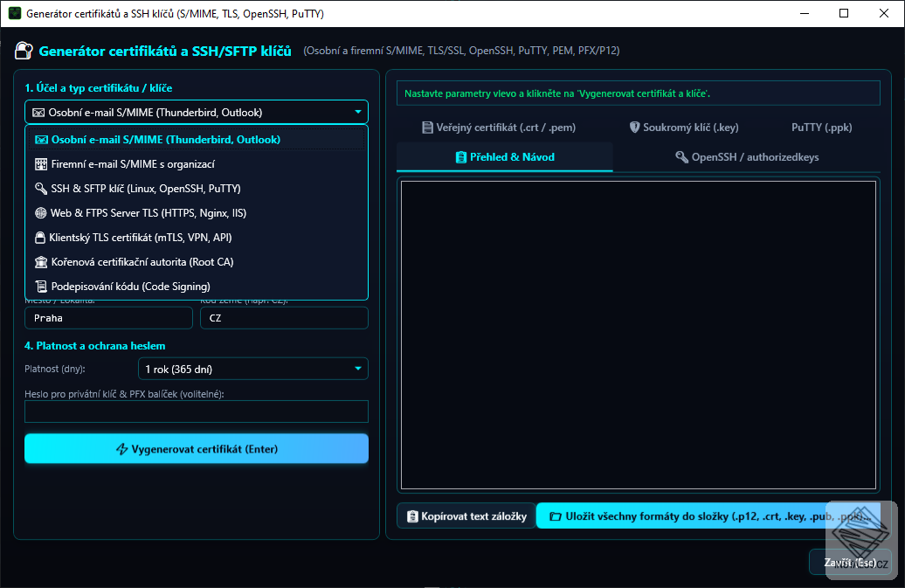The image size is (905, 588).
Task: Click the envelope icon of Osobní e-mail option
Action: coord(41,140)
